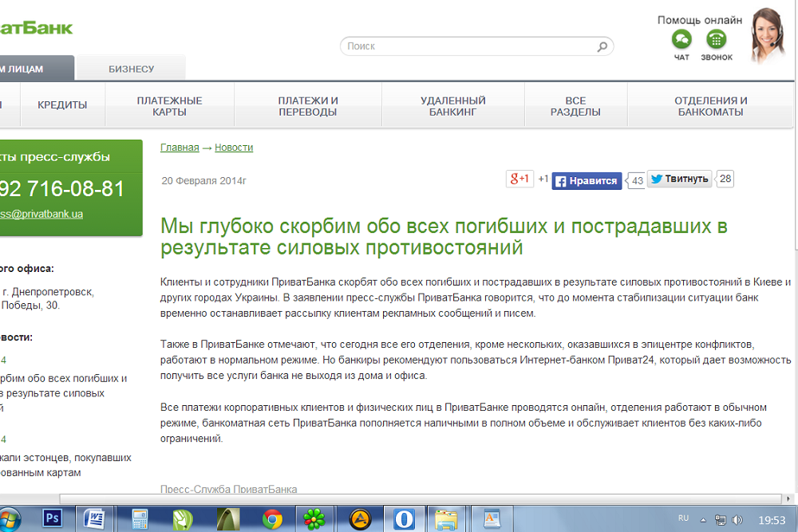This screenshot has height=532, width=798.
Task: Switch to the частным ЛИЦАМ tab
Action: tap(37, 69)
